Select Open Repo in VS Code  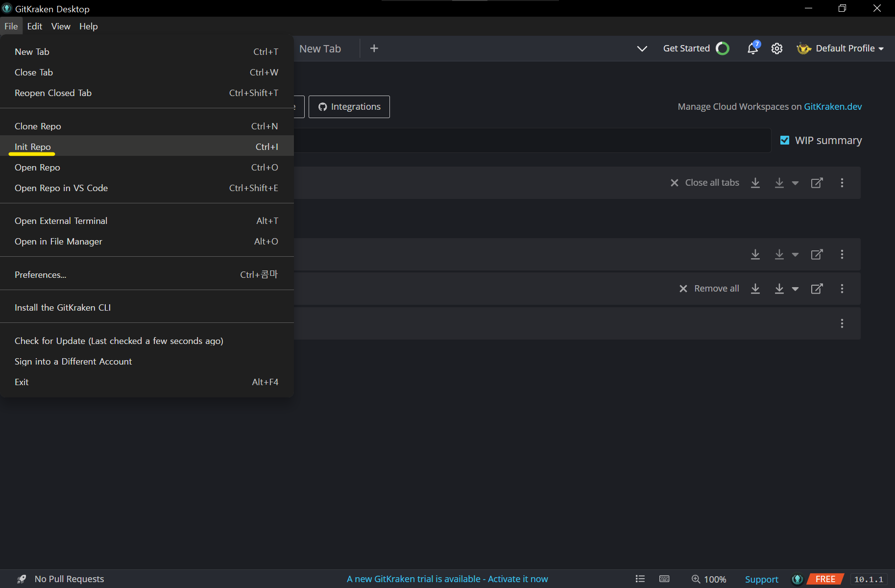(x=147, y=188)
